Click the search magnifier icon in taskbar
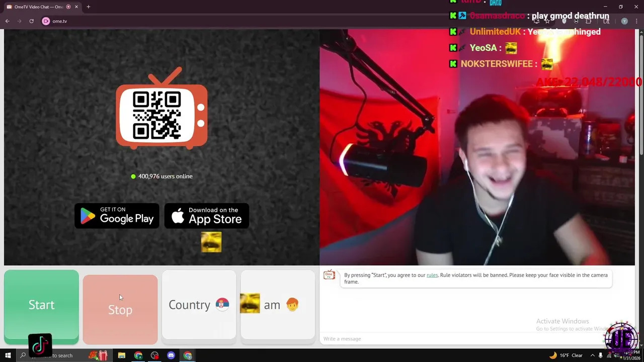This screenshot has width=644, height=362. point(23,355)
